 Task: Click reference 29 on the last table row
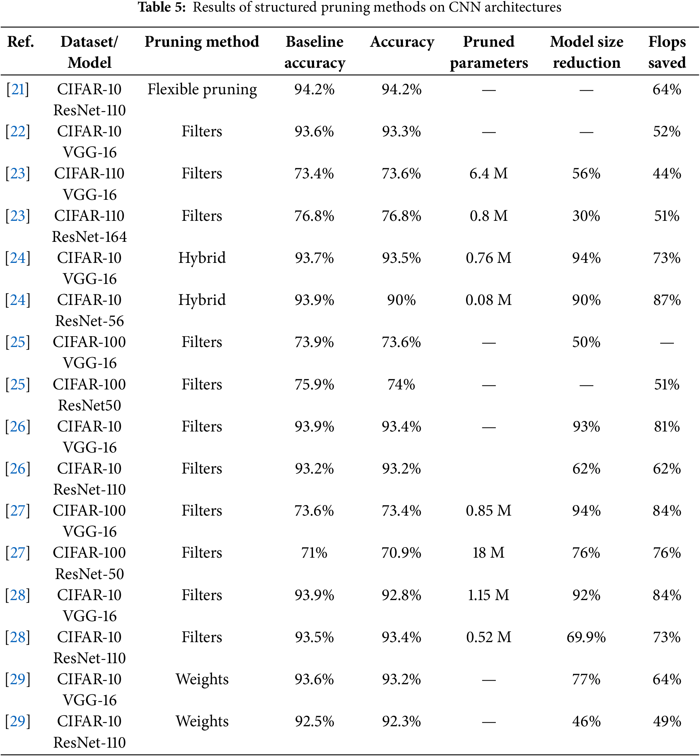[x=18, y=722]
